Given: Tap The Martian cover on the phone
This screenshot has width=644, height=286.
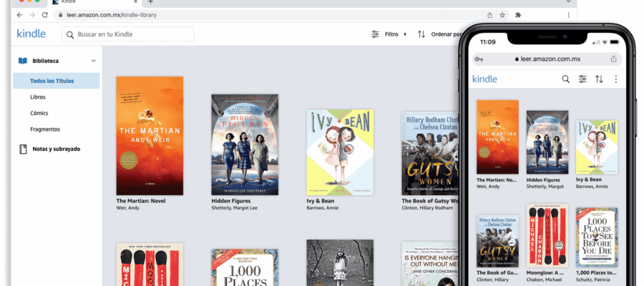Looking at the screenshot, I should click(497, 137).
